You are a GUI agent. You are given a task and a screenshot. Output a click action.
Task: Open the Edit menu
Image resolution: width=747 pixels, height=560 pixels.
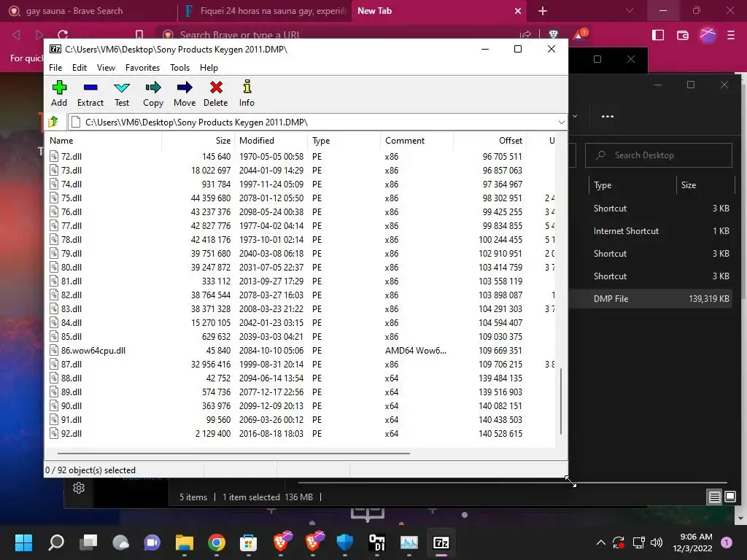[79, 68]
